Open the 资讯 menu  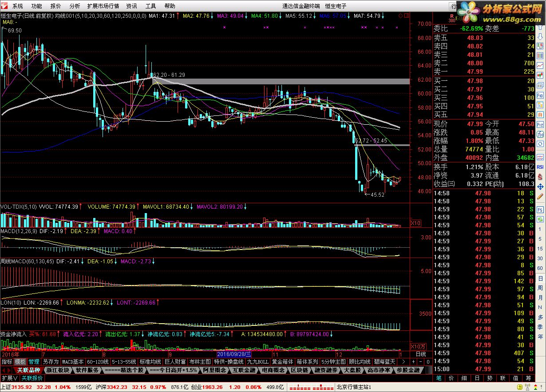[x=131, y=6]
